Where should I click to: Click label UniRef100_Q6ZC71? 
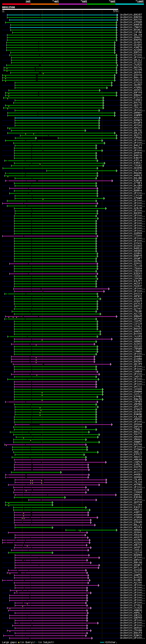(131, 135)
